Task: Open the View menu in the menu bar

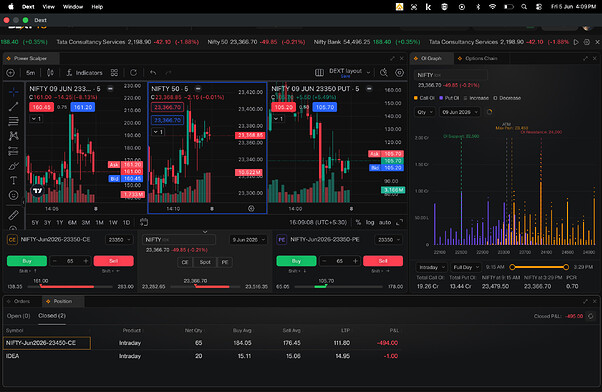Action: pos(48,7)
